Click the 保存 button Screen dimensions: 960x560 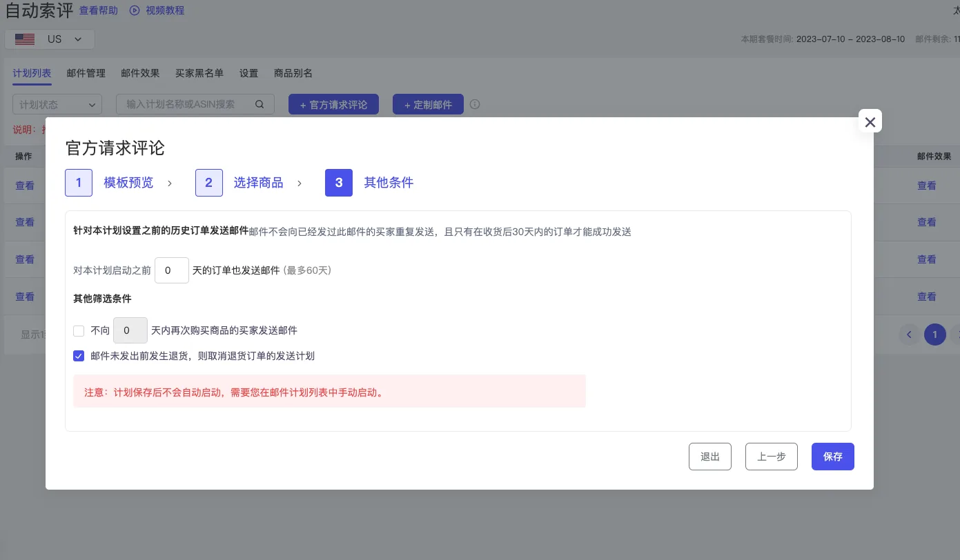click(832, 457)
